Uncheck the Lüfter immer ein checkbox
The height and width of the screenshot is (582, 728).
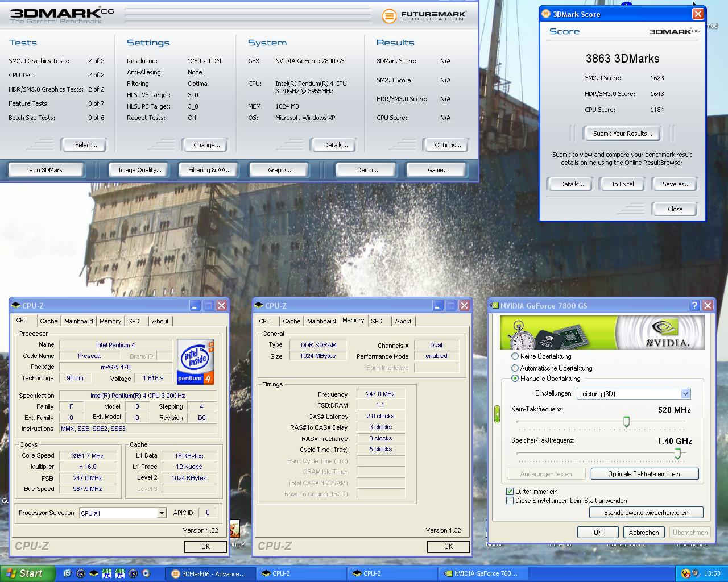point(510,491)
